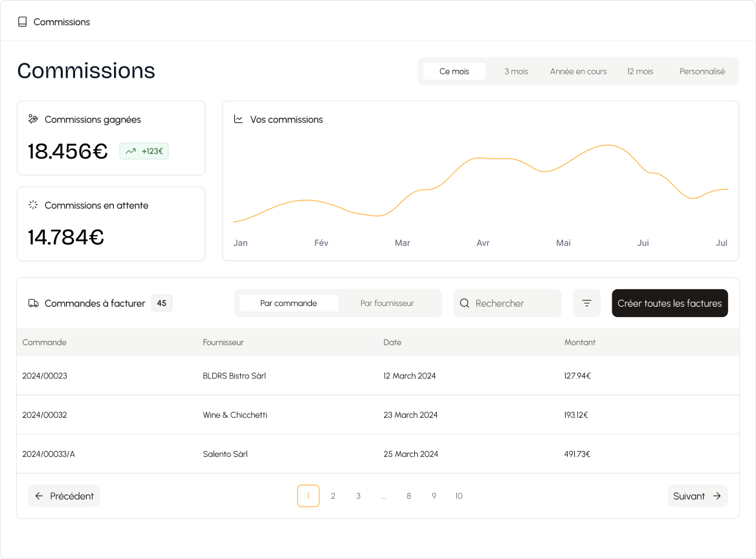Select the 3 mois period
The image size is (756, 559).
pos(516,71)
